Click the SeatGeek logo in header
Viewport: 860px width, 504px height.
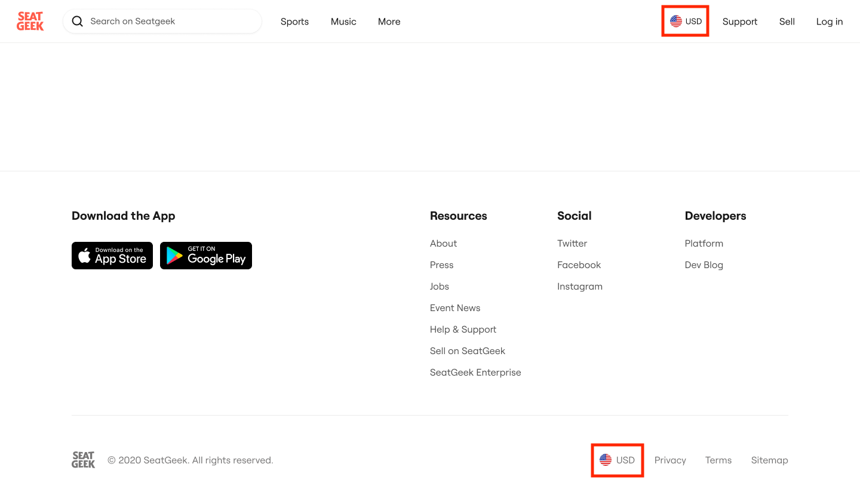click(30, 21)
